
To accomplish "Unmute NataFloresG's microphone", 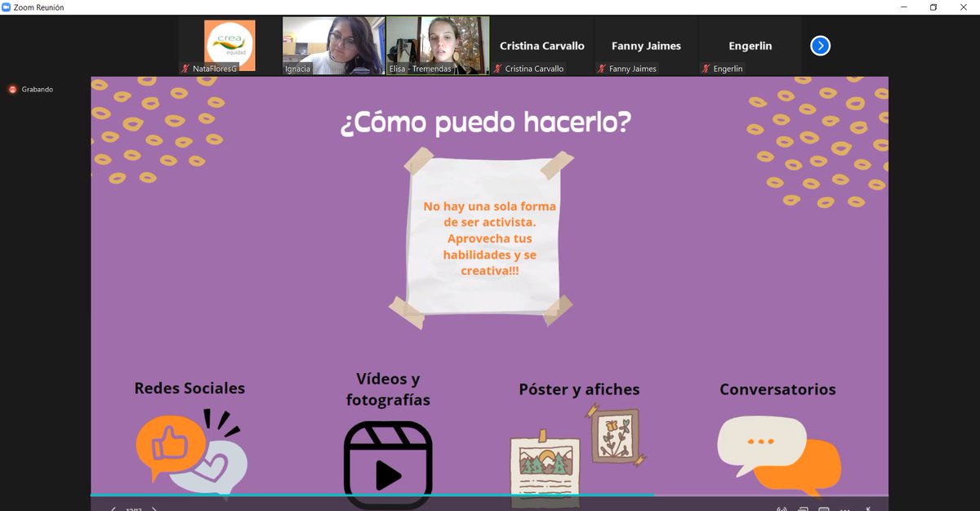I will (x=184, y=69).
